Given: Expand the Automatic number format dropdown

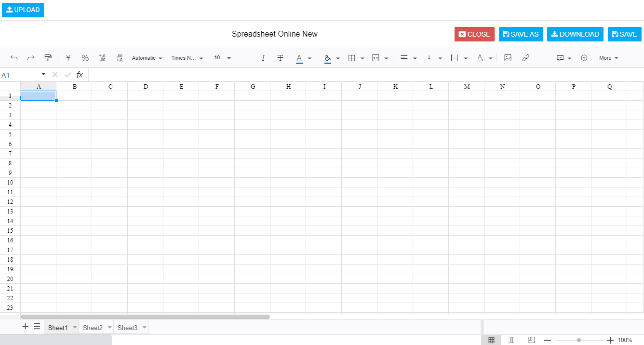Looking at the screenshot, I should [x=147, y=58].
